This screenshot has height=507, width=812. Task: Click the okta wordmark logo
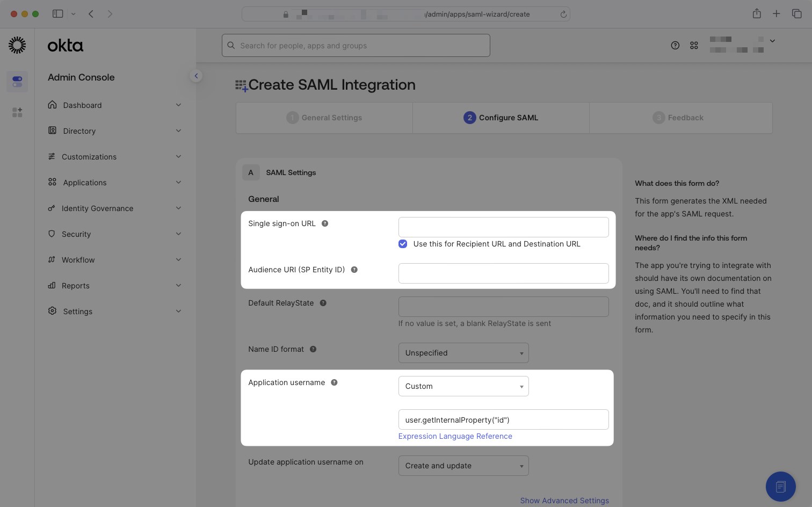point(66,46)
